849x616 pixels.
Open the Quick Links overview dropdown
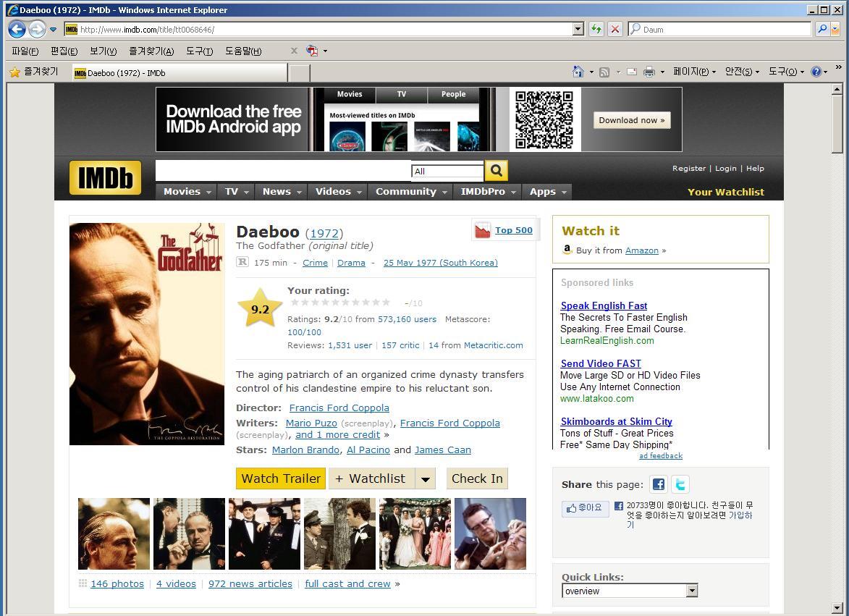[630, 591]
